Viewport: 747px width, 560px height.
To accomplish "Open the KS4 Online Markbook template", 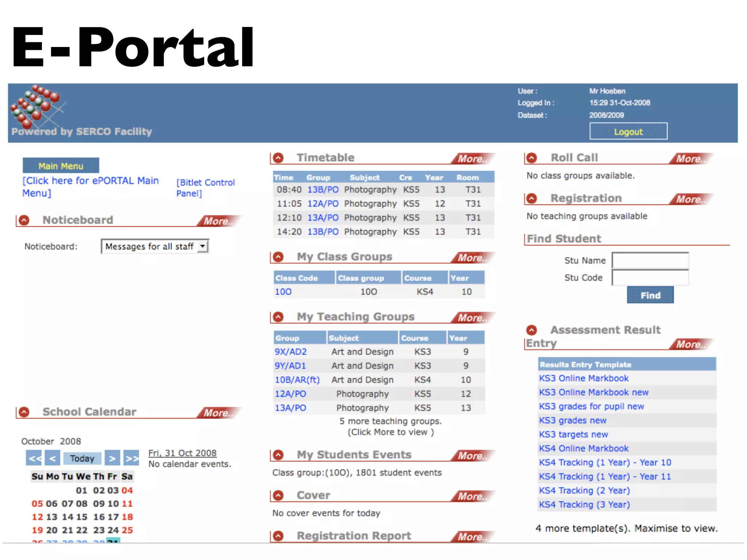I will [584, 448].
